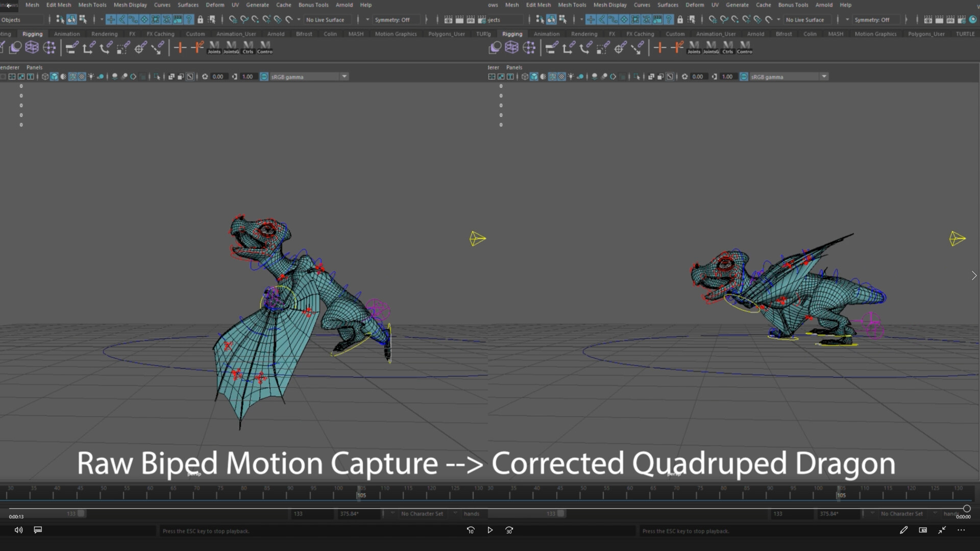Mute audio with the speaker icon
Viewport: 980px width, 551px height.
coord(19,531)
